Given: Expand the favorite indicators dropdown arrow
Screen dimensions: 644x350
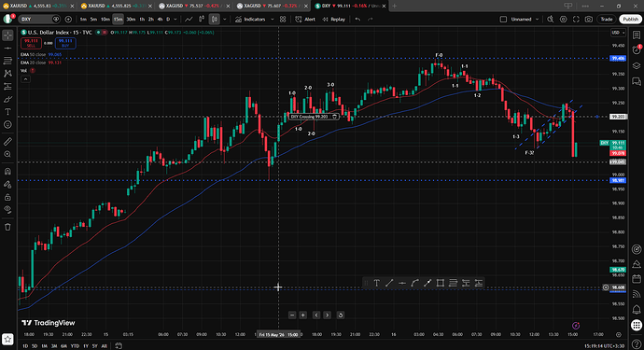Looking at the screenshot, I should coord(272,20).
